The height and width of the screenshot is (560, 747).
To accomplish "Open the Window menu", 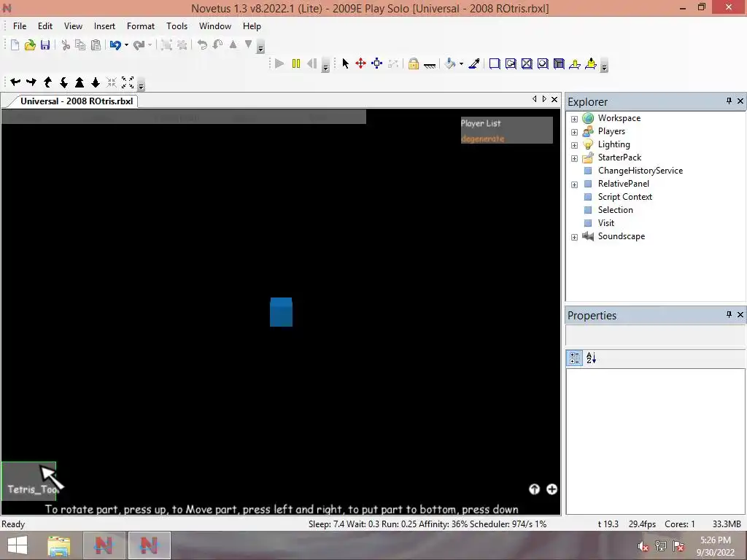I will pyautogui.click(x=215, y=26).
